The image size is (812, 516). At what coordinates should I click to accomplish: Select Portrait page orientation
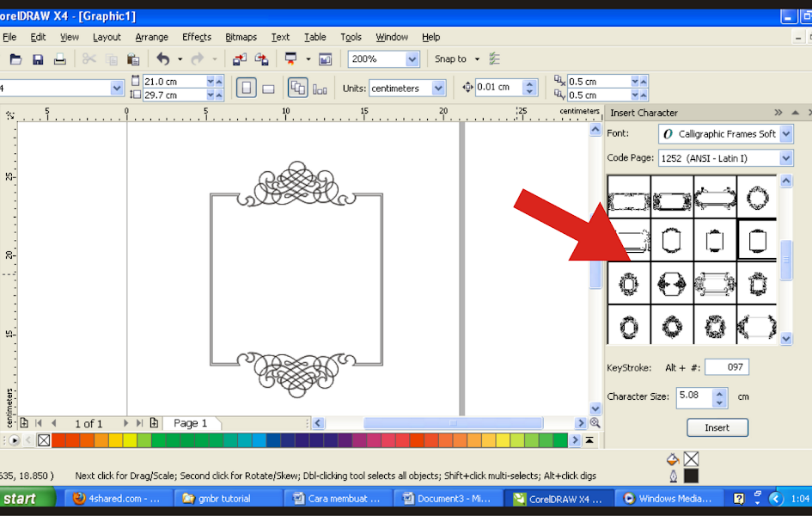(x=247, y=88)
